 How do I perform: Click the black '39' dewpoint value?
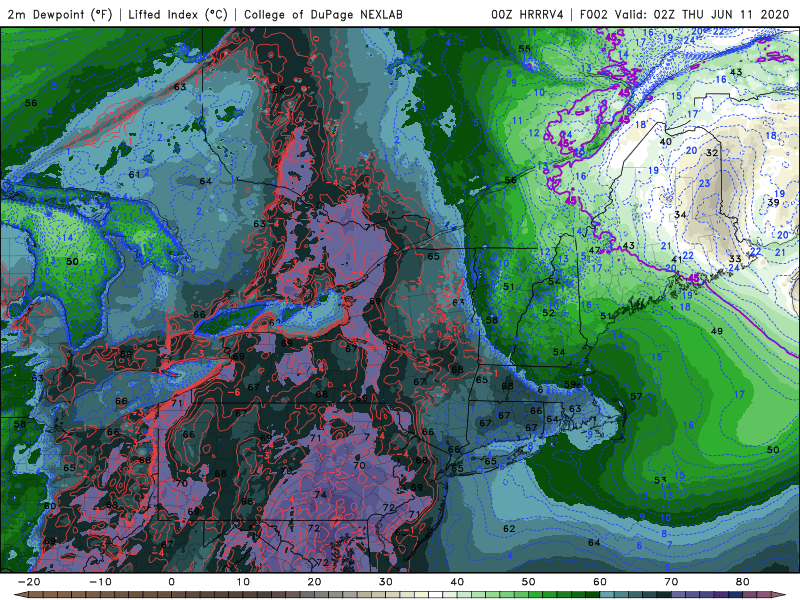773,202
